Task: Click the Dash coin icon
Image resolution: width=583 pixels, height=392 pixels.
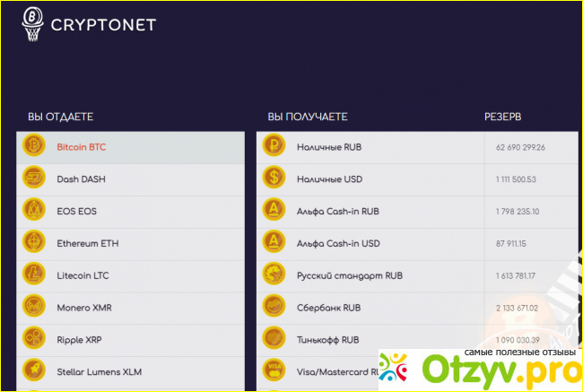Action: coord(35,179)
